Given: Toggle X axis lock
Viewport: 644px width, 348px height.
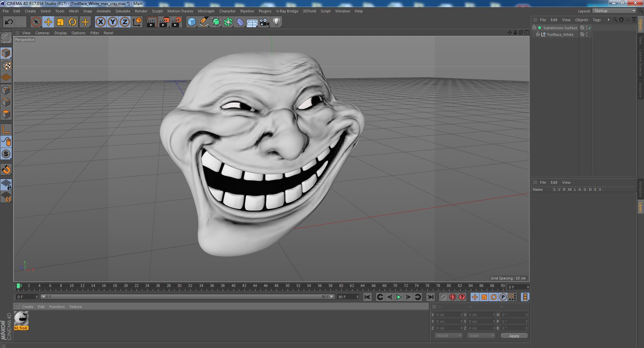Looking at the screenshot, I should coord(100,22).
